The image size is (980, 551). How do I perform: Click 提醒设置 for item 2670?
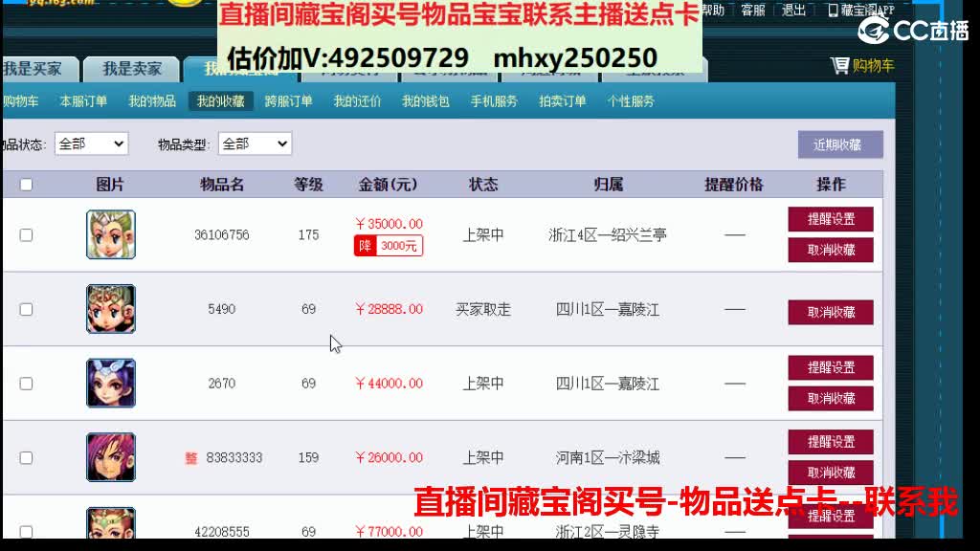pos(832,367)
